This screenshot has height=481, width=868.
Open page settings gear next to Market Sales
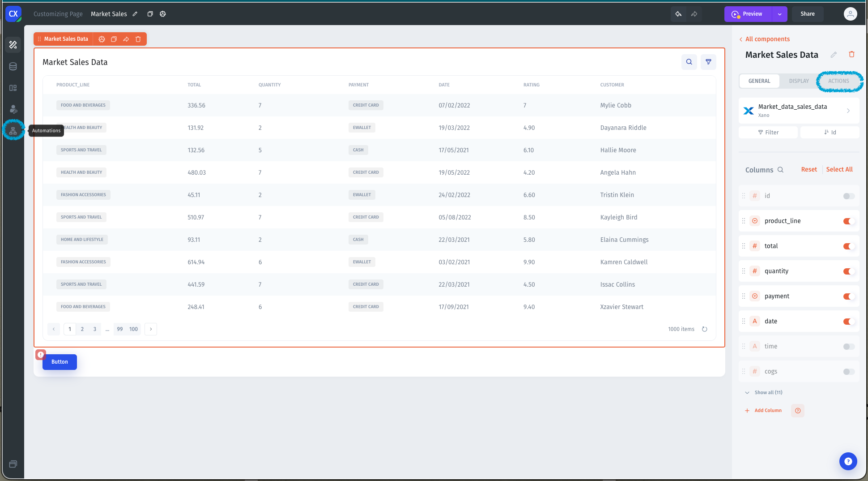(163, 14)
